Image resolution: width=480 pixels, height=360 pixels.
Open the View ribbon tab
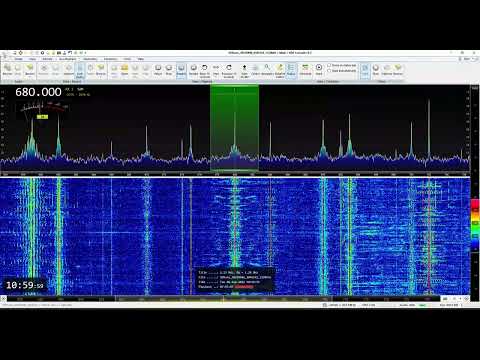point(32,59)
